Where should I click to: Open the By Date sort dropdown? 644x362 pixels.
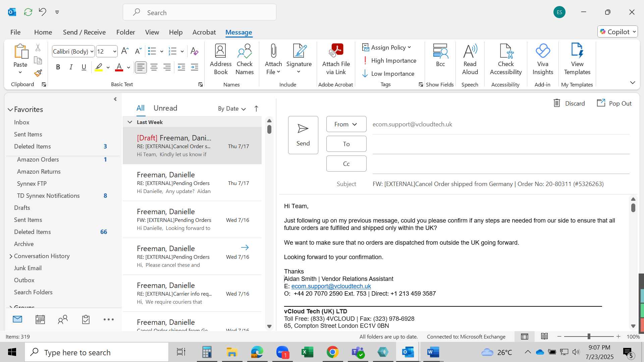coord(232,109)
